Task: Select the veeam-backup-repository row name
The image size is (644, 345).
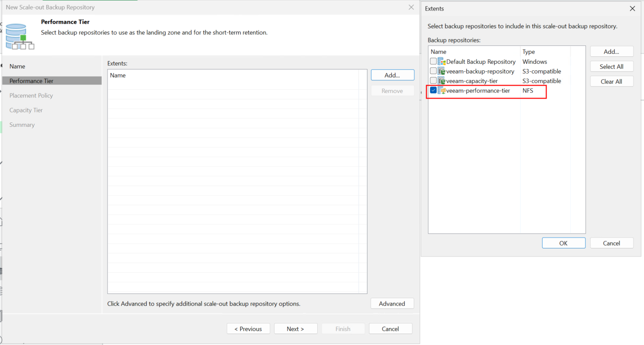Action: pyautogui.click(x=480, y=71)
